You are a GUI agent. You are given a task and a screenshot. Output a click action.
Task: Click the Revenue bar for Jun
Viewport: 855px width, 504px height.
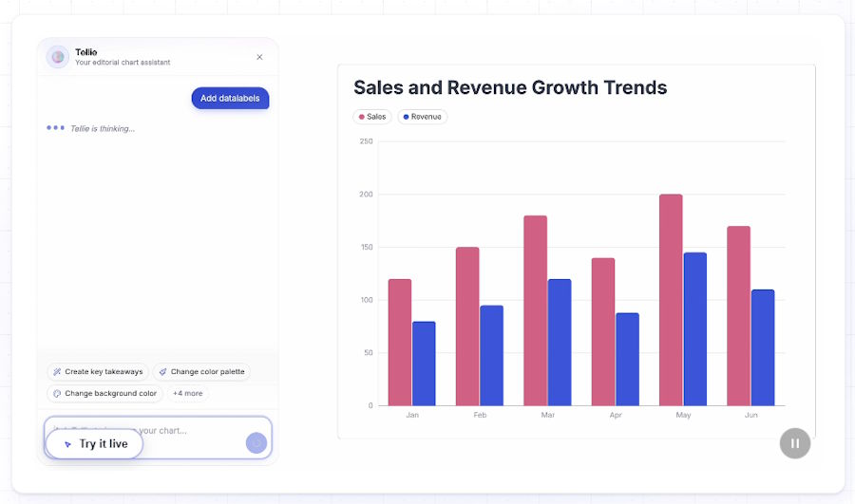tap(763, 347)
